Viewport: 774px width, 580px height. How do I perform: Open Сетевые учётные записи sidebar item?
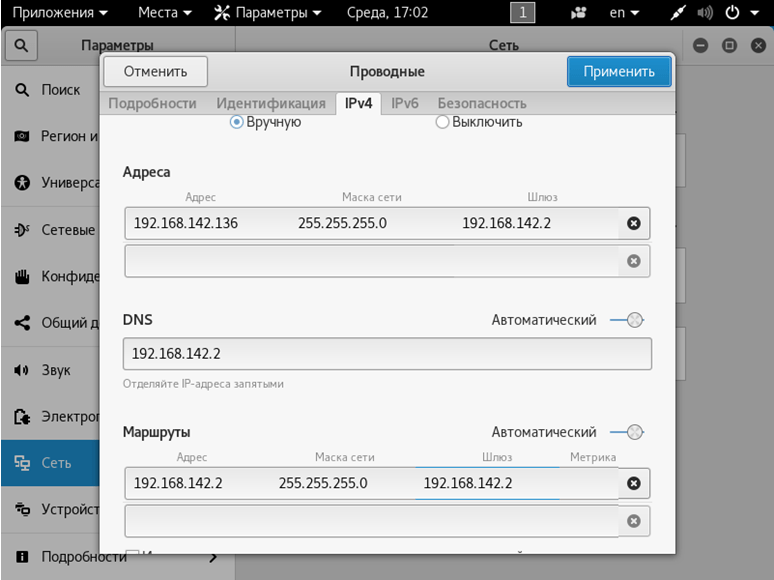point(50,230)
